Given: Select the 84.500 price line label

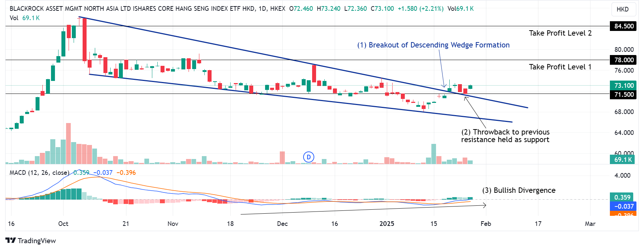Looking at the screenshot, I should [x=624, y=26].
